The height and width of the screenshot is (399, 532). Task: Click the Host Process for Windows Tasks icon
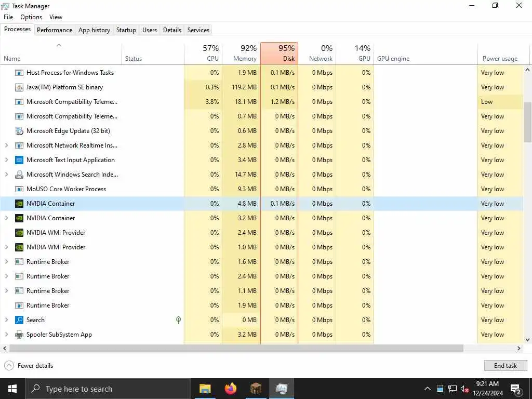19,73
